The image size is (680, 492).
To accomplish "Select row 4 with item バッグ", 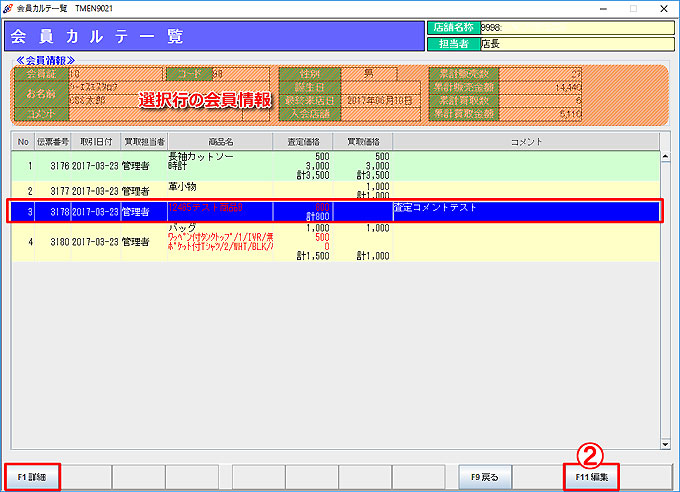I will coord(300,242).
